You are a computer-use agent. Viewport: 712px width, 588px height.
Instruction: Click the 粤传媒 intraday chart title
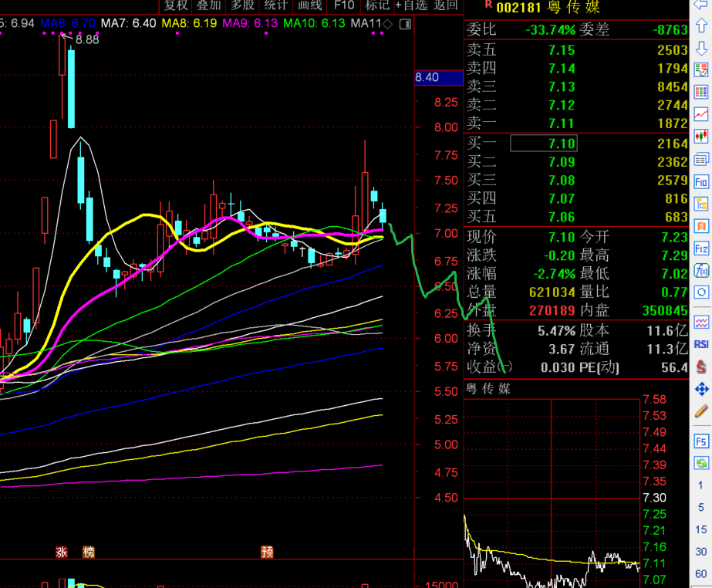488,389
